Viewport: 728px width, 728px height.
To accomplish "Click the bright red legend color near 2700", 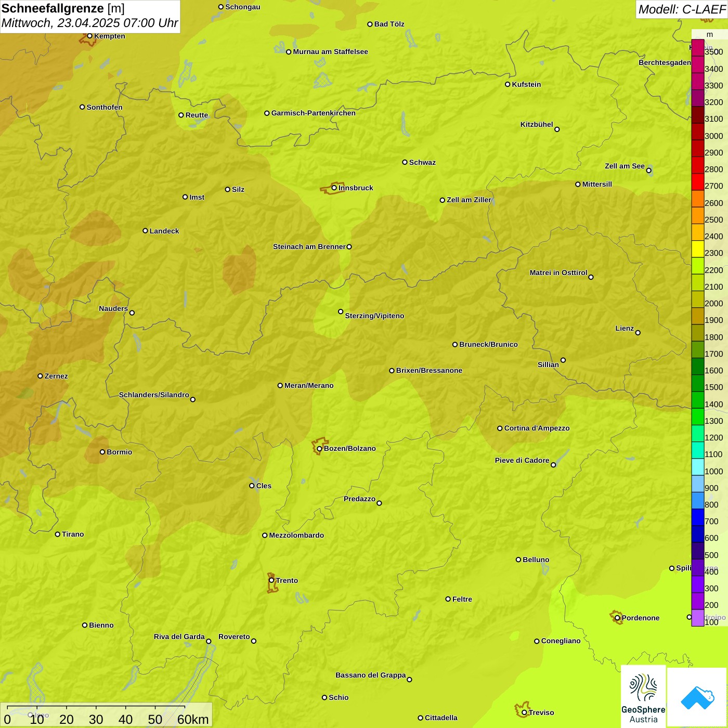I will [697, 182].
